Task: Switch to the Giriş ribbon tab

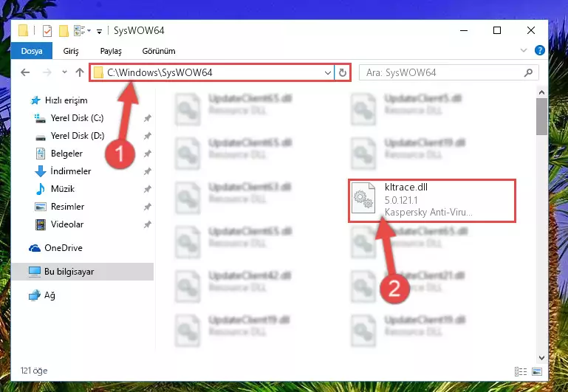Action: point(71,51)
